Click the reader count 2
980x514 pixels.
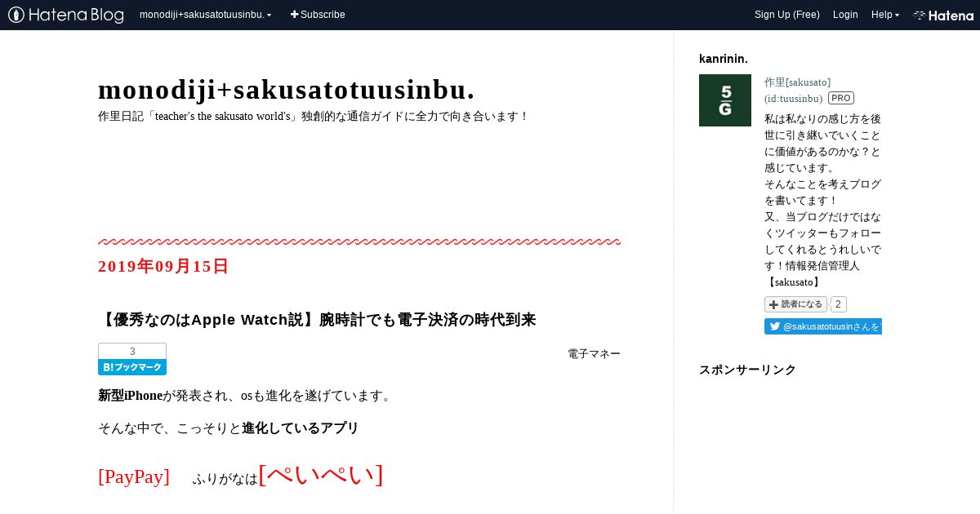pos(839,304)
